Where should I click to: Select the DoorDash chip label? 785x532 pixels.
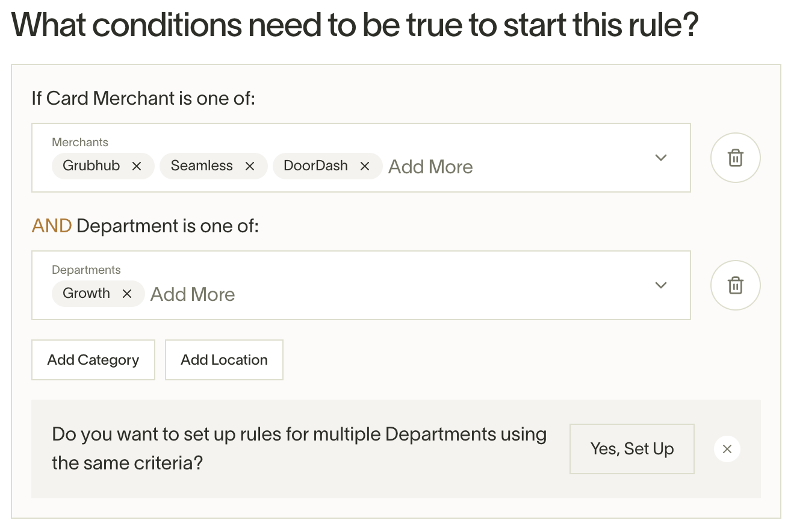tap(315, 165)
